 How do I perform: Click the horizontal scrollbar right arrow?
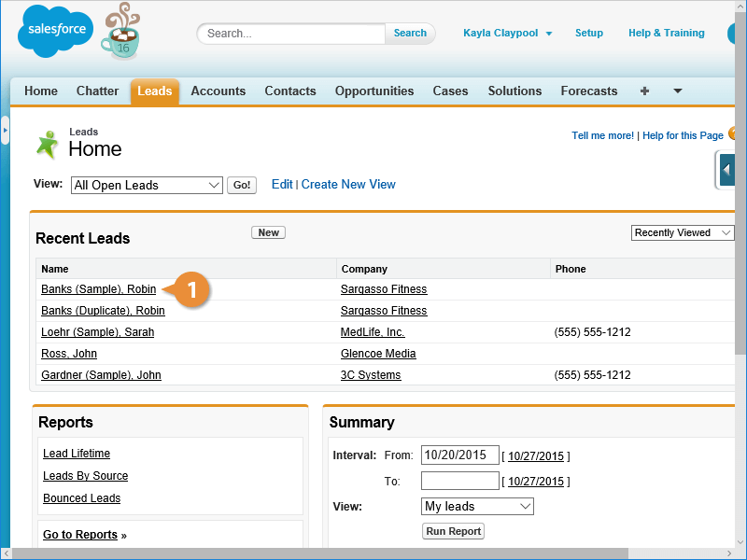pos(729,553)
